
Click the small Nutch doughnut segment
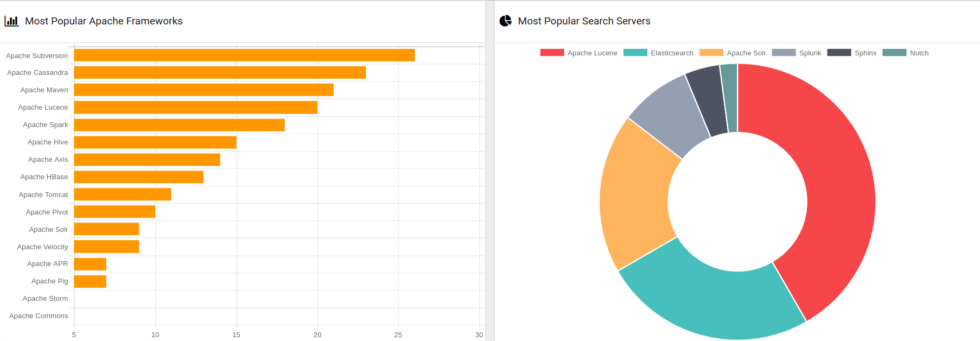tap(730, 98)
